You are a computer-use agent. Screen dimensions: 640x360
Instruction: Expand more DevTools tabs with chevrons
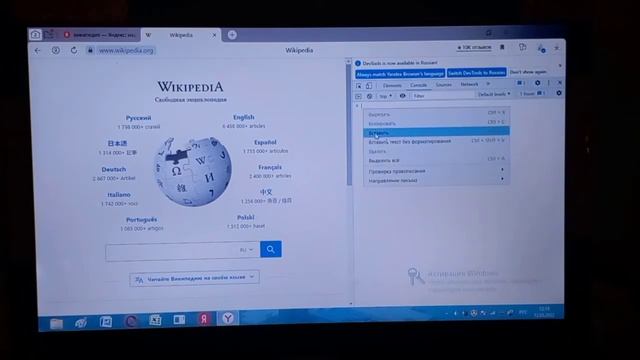[488, 84]
